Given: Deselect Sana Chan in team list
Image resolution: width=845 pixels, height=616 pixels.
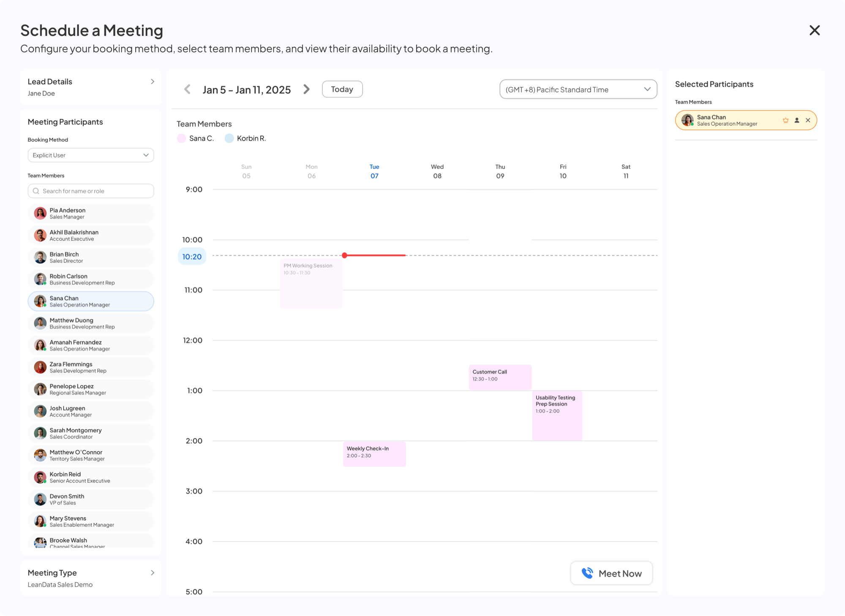Looking at the screenshot, I should [x=91, y=301].
